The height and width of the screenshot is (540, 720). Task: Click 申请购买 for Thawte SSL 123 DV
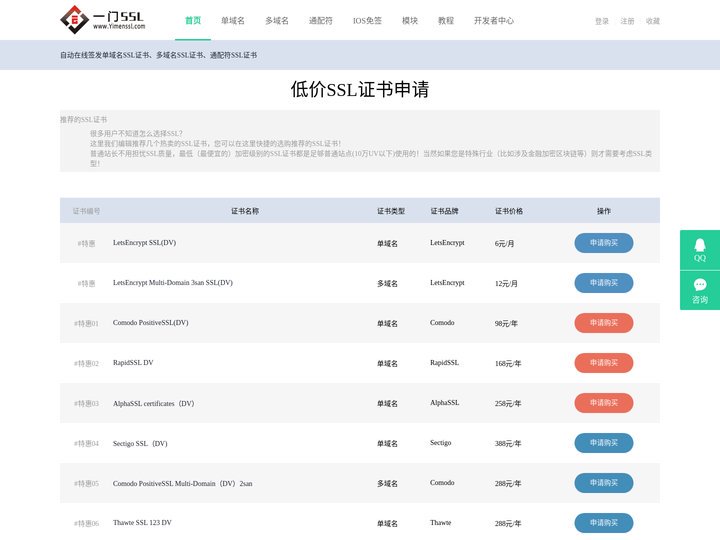click(x=604, y=523)
